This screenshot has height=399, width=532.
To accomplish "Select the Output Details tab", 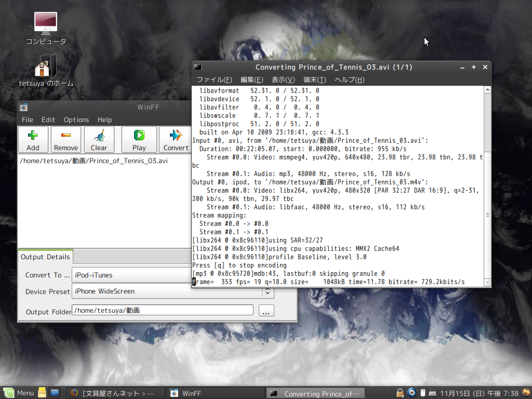I will pyautogui.click(x=45, y=257).
